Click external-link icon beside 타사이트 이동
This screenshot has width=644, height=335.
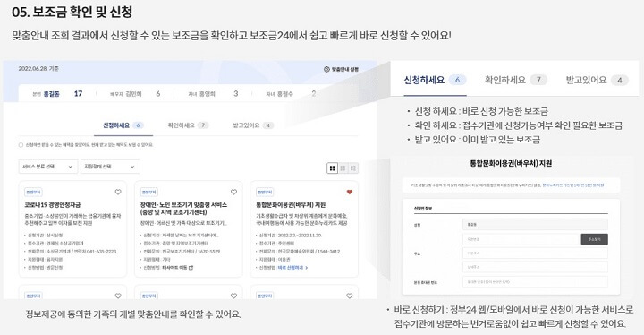[191, 268]
